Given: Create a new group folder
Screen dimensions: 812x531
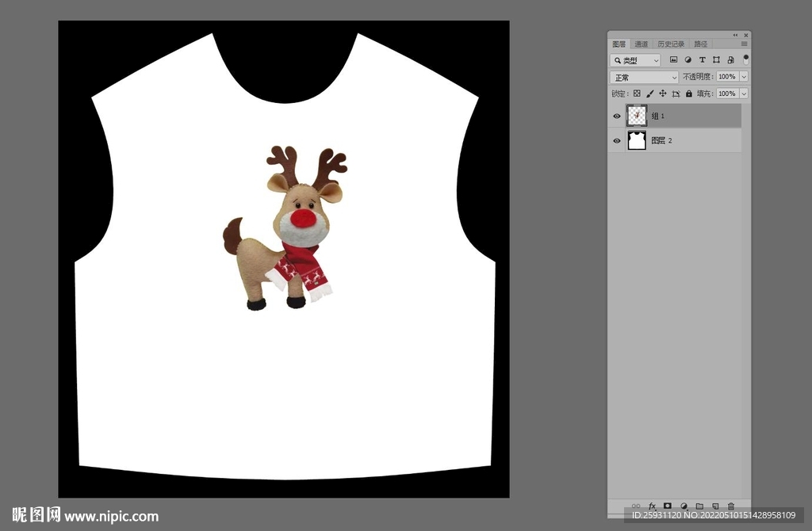Looking at the screenshot, I should pyautogui.click(x=699, y=506).
